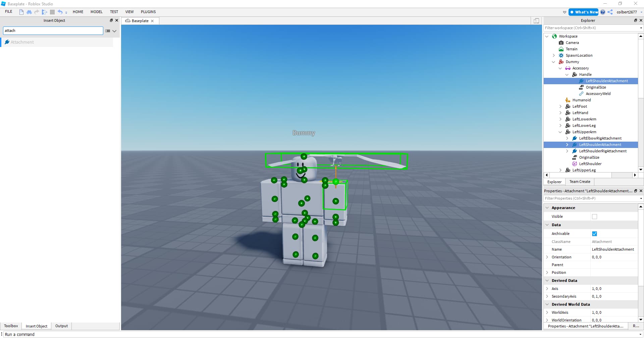Image resolution: width=644 pixels, height=349 pixels.
Task: Click the Undo arrow icon
Action: (x=60, y=12)
